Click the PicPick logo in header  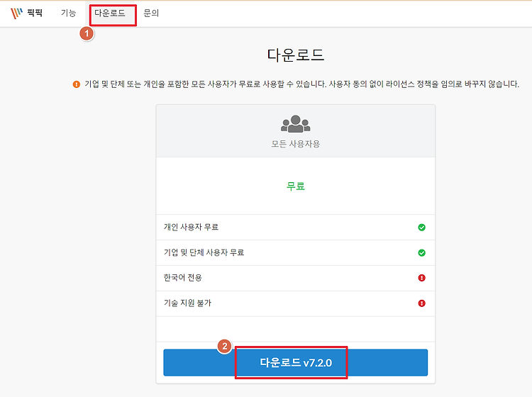click(26, 13)
